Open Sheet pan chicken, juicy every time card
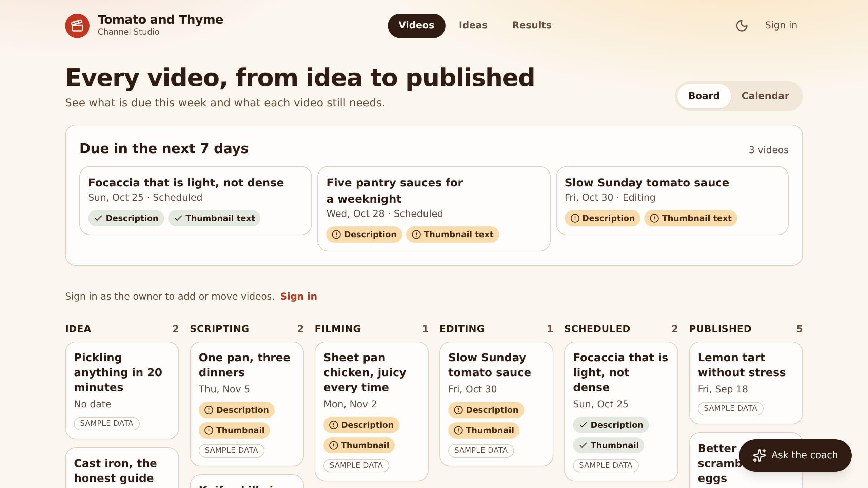The height and width of the screenshot is (488, 868). (x=371, y=411)
